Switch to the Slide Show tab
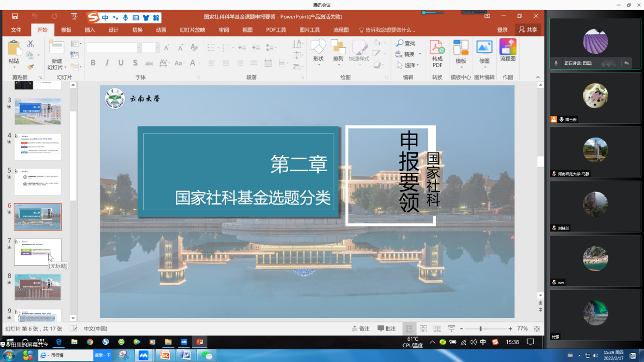 tap(192, 30)
